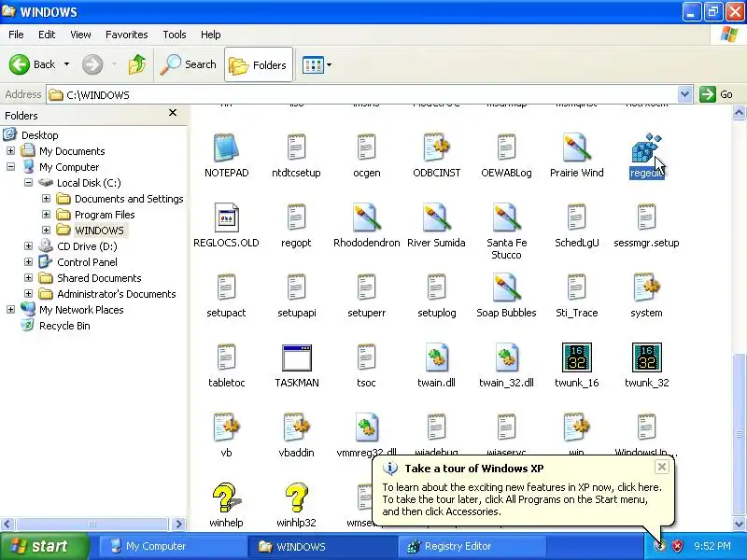Select the twunk_32 application icon
Viewport: 747px width, 560px height.
click(646, 357)
